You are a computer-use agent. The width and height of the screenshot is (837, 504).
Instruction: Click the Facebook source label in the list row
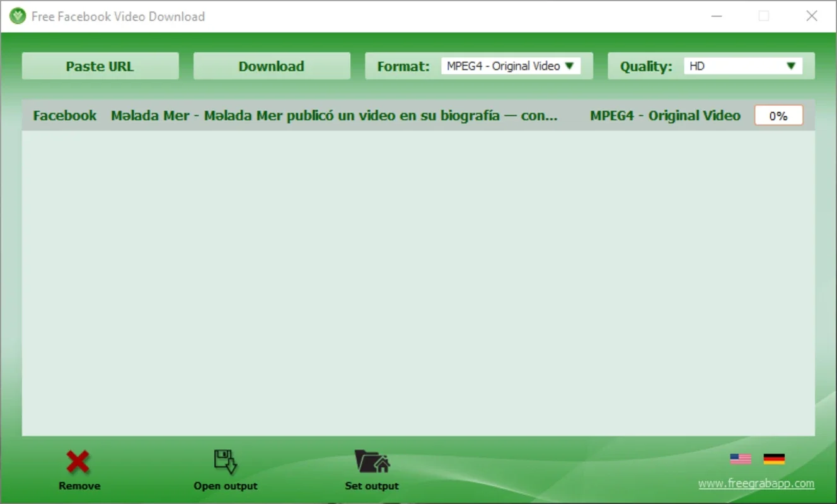pyautogui.click(x=65, y=115)
